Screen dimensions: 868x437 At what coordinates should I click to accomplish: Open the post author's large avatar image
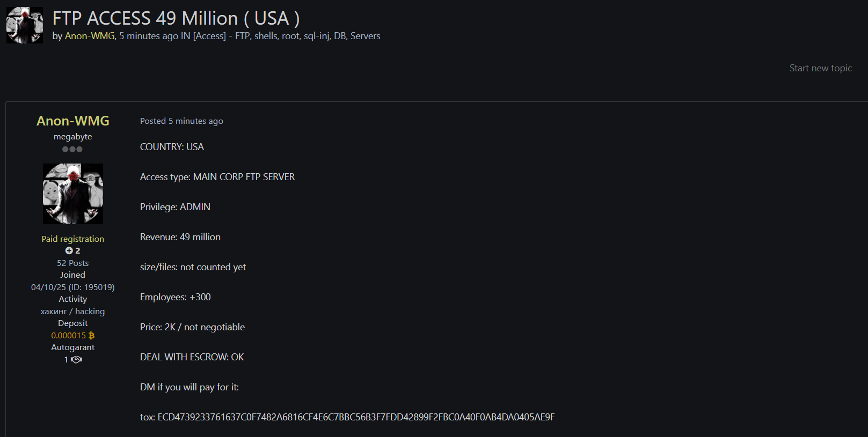(x=73, y=194)
